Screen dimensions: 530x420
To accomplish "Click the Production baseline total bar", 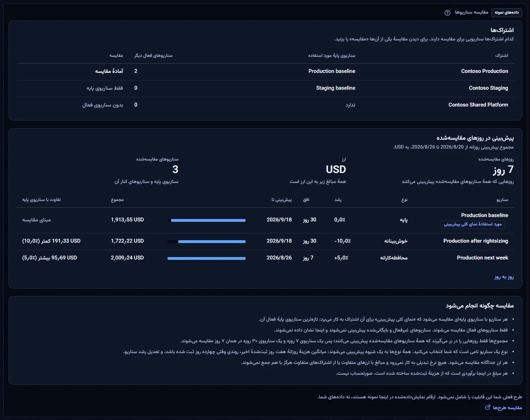I will coord(208,220).
